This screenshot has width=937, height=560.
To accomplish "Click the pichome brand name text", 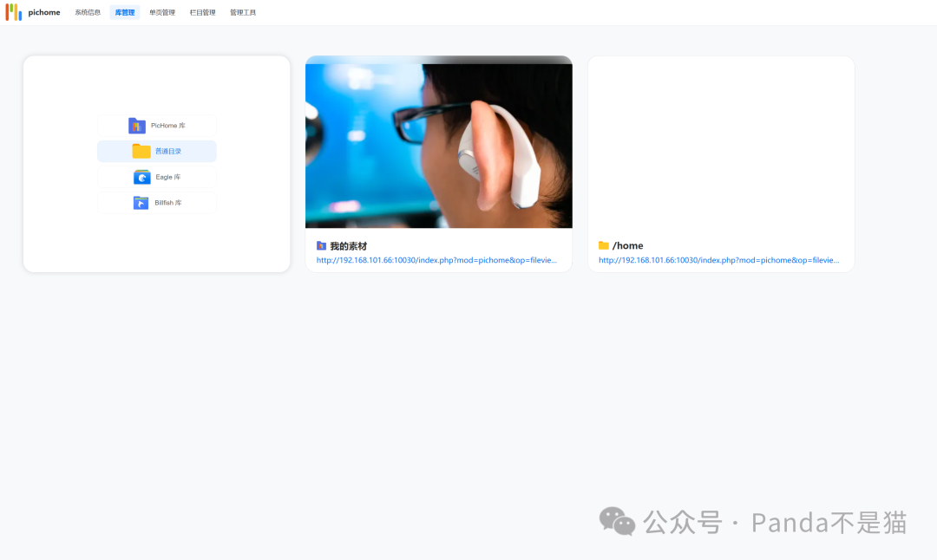I will 44,12.
